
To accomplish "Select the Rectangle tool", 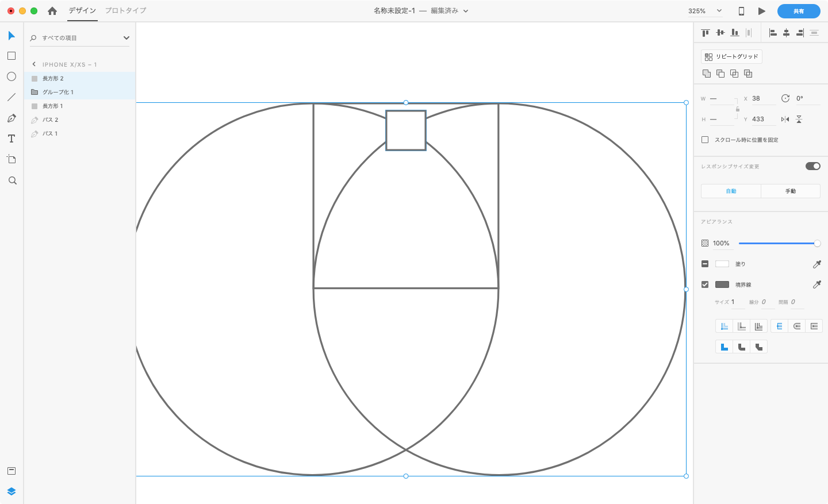I will [11, 56].
